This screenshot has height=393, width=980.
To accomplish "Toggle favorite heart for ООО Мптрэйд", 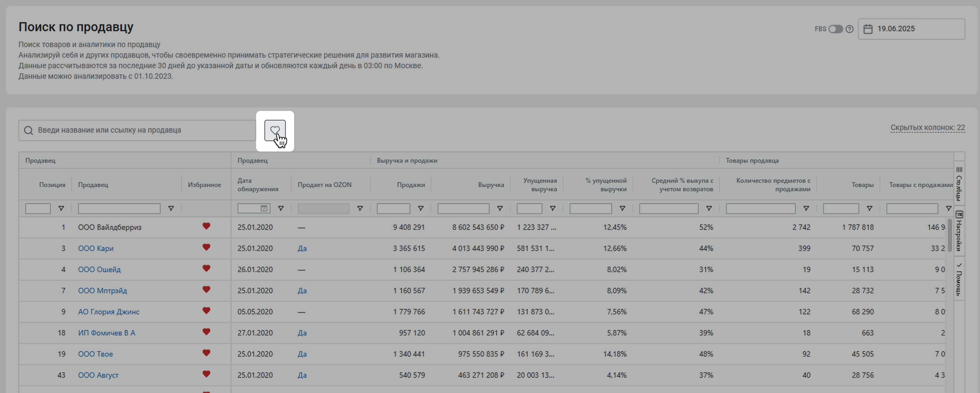I will (206, 289).
